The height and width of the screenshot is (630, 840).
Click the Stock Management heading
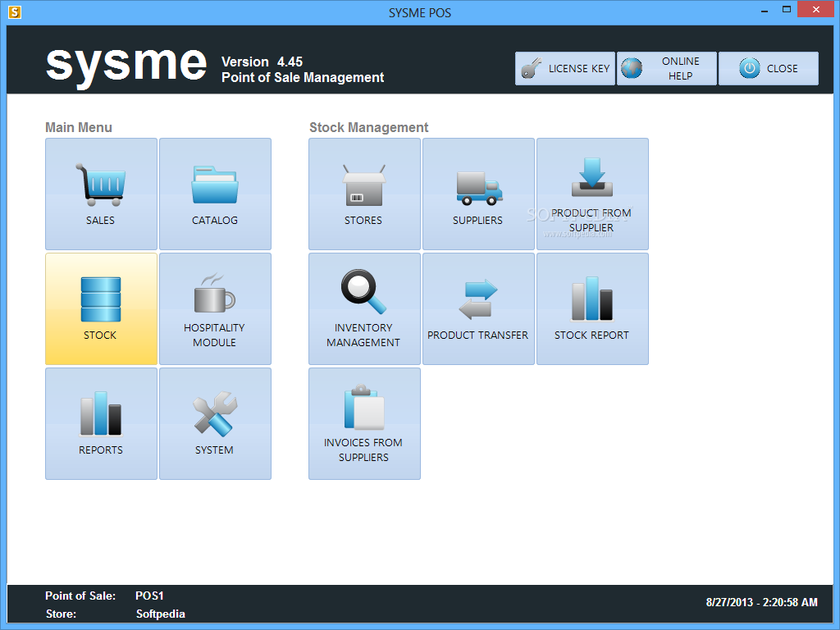368,127
